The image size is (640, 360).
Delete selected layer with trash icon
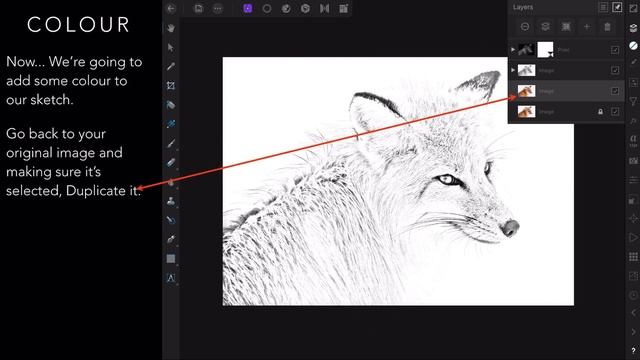(x=607, y=27)
